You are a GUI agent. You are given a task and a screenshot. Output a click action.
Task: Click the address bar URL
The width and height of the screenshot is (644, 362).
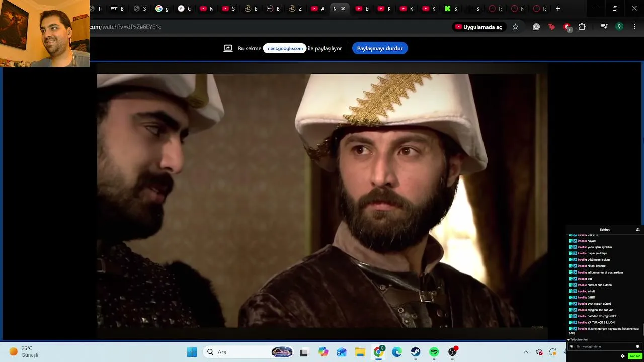point(126,27)
